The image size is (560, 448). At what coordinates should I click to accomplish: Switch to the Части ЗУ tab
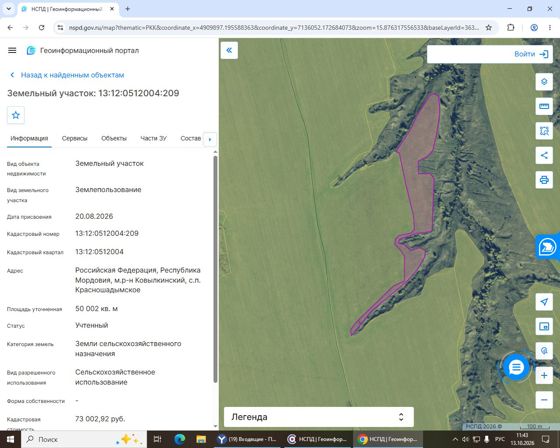coord(153,138)
